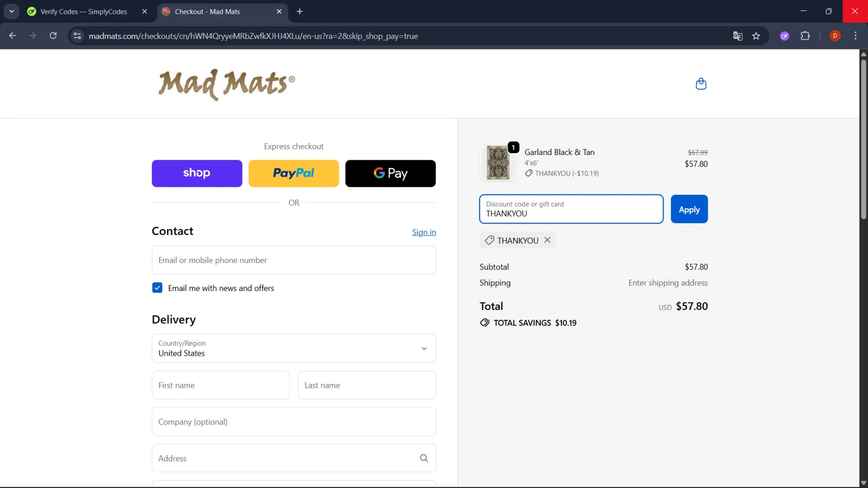
Task: Focus the Last name field
Action: tap(367, 385)
